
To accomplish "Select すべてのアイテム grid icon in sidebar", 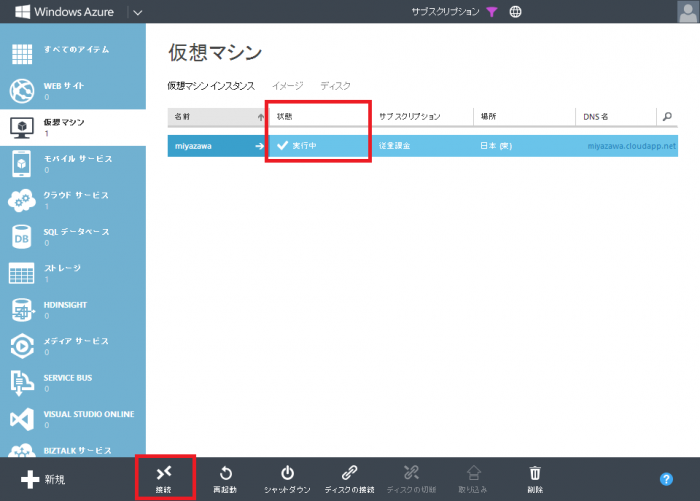I will click(22, 54).
